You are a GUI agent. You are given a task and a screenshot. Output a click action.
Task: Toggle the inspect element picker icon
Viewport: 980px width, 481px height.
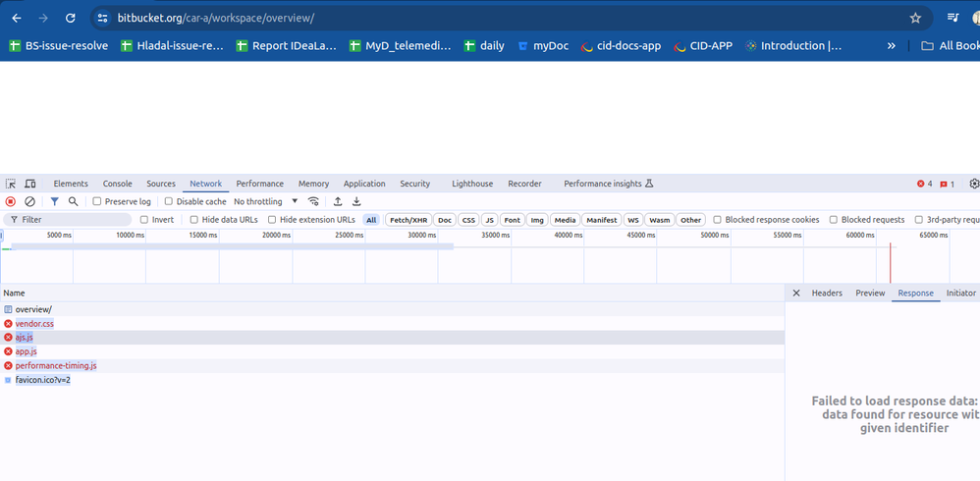click(x=11, y=184)
